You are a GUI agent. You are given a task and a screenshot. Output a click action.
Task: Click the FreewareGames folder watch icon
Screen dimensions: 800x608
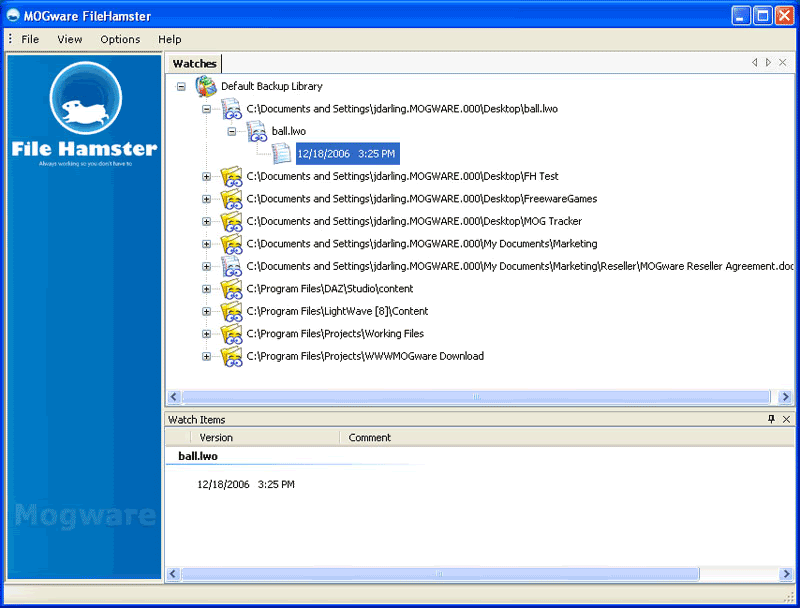pos(231,199)
